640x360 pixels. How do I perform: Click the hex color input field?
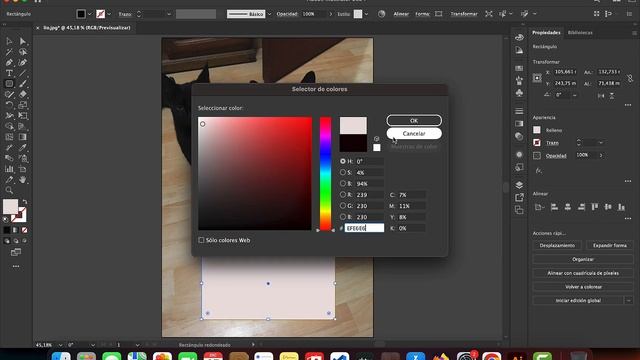364,228
